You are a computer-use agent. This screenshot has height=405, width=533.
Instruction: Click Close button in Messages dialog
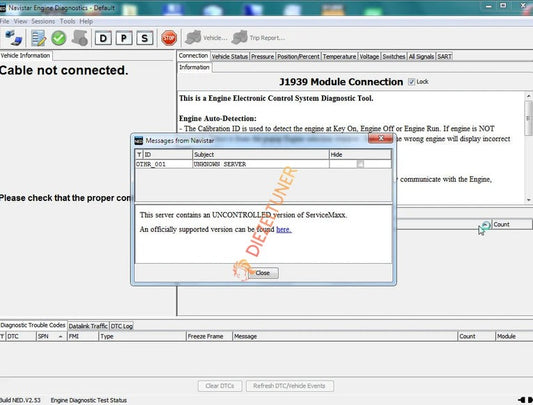(x=263, y=273)
